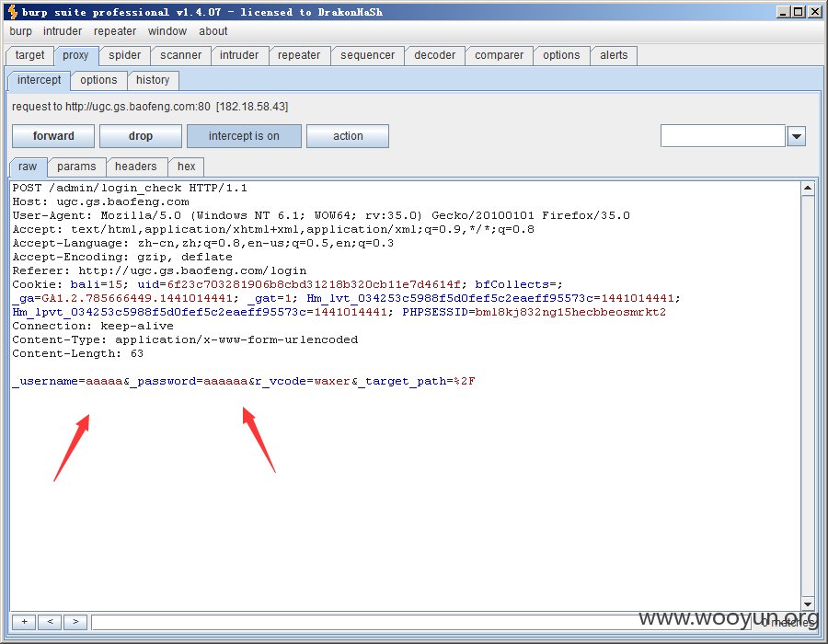Open the repeater tool tab

(299, 55)
